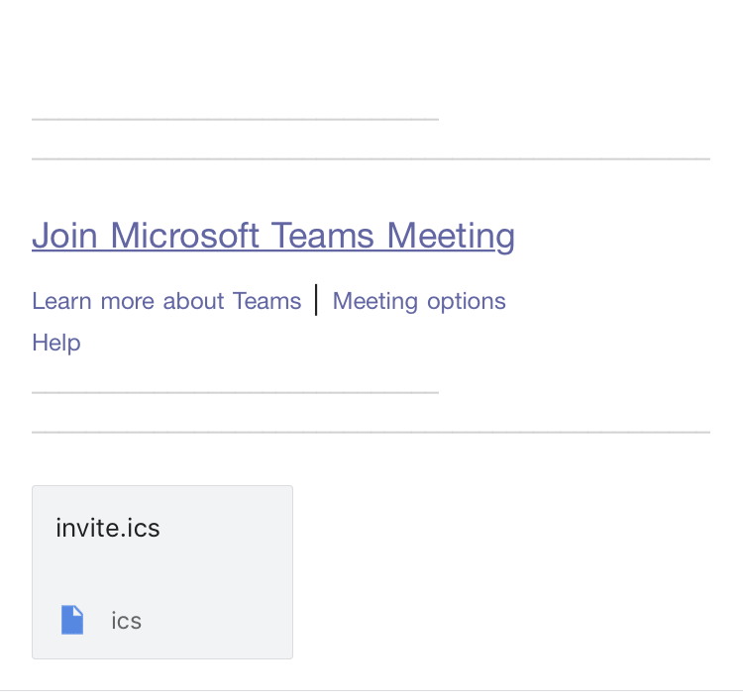Click the horizontal divider above the attachment
Image resolution: width=743 pixels, height=700 pixels.
point(371,433)
